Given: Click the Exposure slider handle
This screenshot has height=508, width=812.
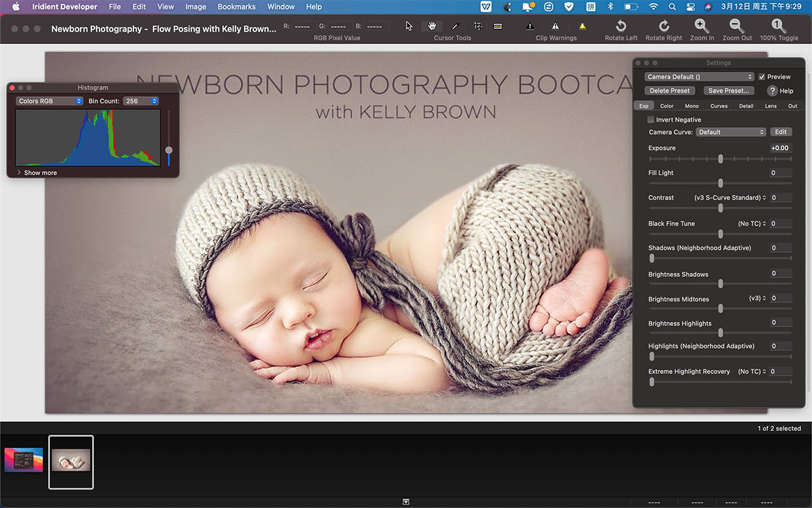Looking at the screenshot, I should (721, 158).
